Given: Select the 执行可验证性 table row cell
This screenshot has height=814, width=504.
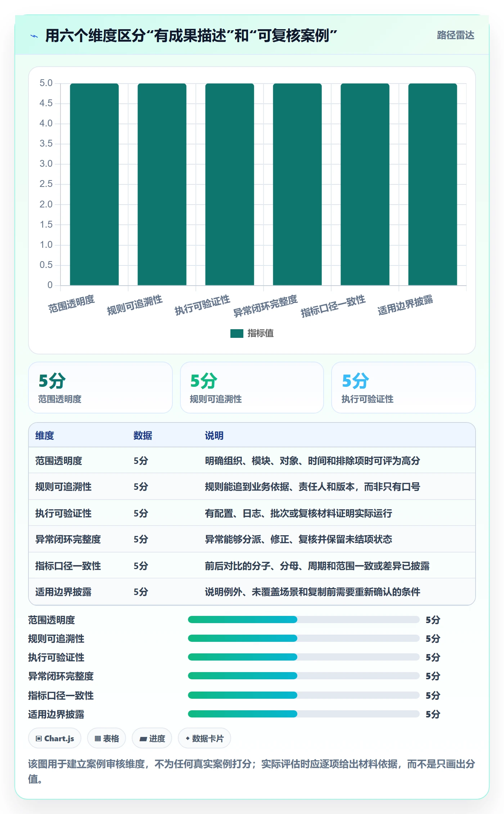Looking at the screenshot, I should [63, 513].
